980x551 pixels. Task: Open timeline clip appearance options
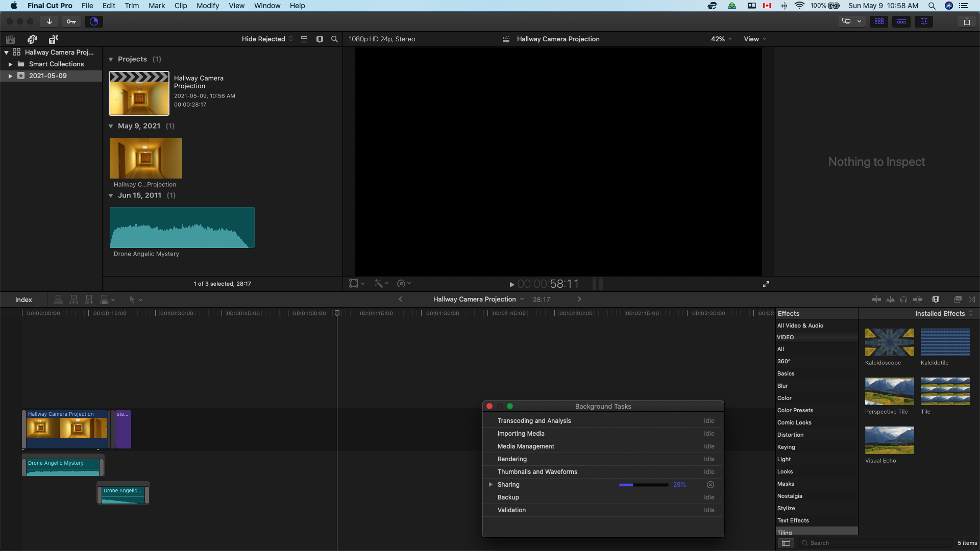[936, 299]
